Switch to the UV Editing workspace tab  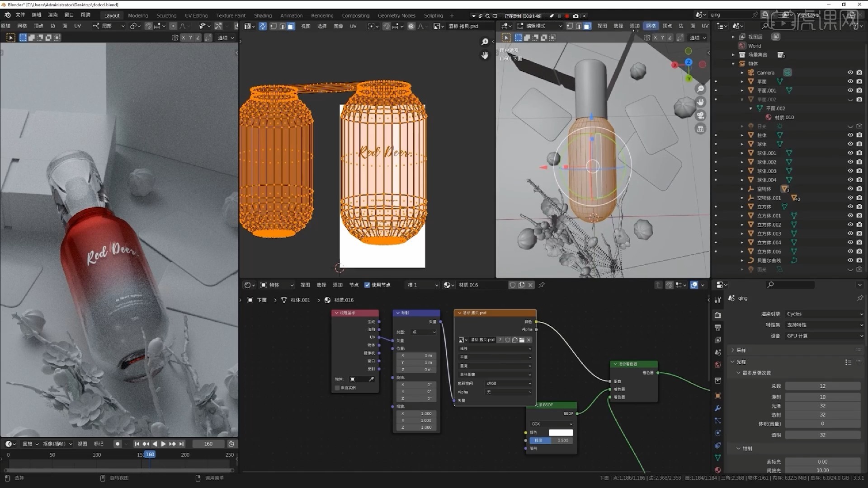tap(196, 15)
